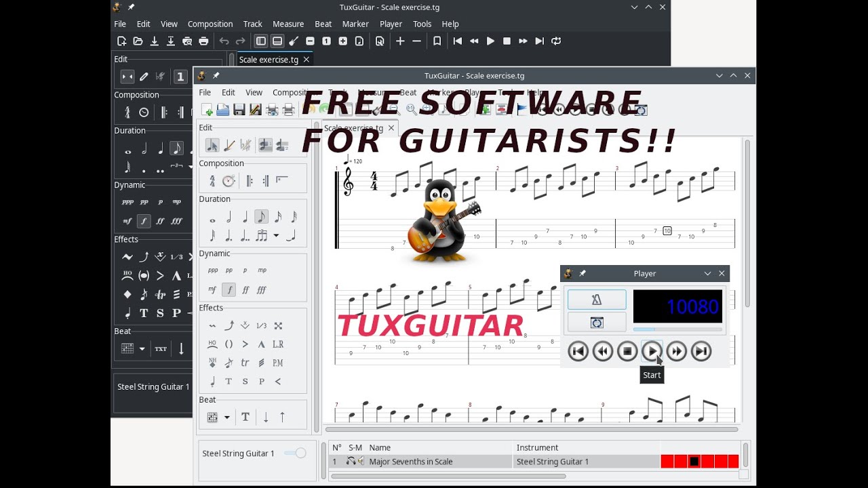Click the skip-to-end button in the Player window
Viewport: 868px width, 488px height.
pos(701,351)
